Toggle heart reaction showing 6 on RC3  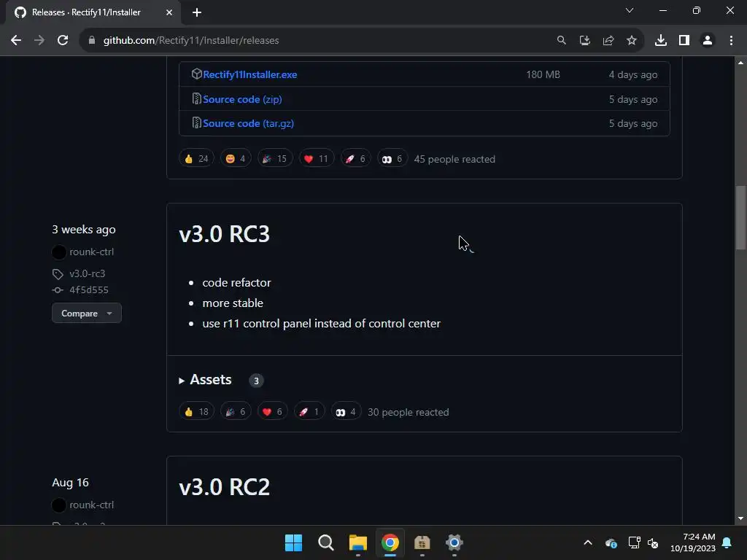(273, 411)
